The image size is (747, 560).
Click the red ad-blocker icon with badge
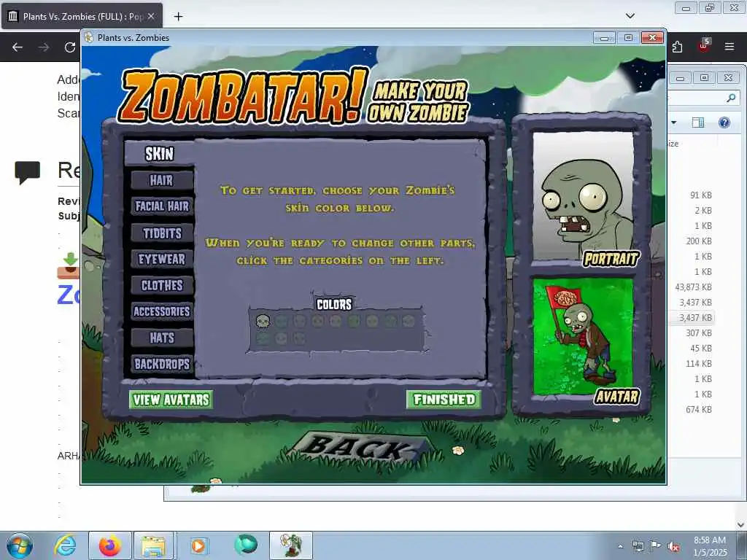pyautogui.click(x=704, y=46)
